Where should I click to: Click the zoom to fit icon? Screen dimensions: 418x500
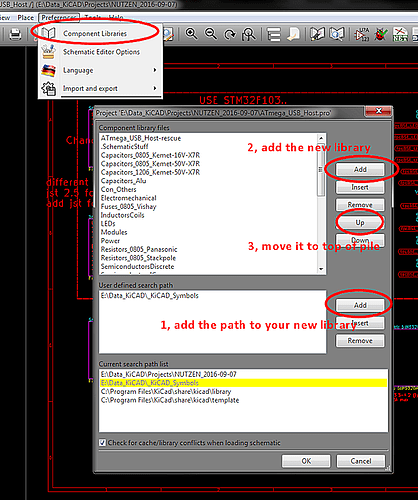[x=249, y=34]
